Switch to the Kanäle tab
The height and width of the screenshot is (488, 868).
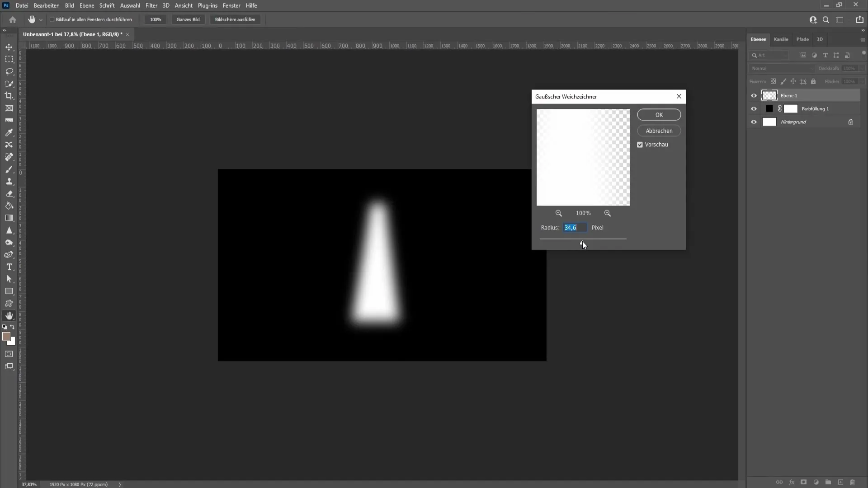coord(781,39)
